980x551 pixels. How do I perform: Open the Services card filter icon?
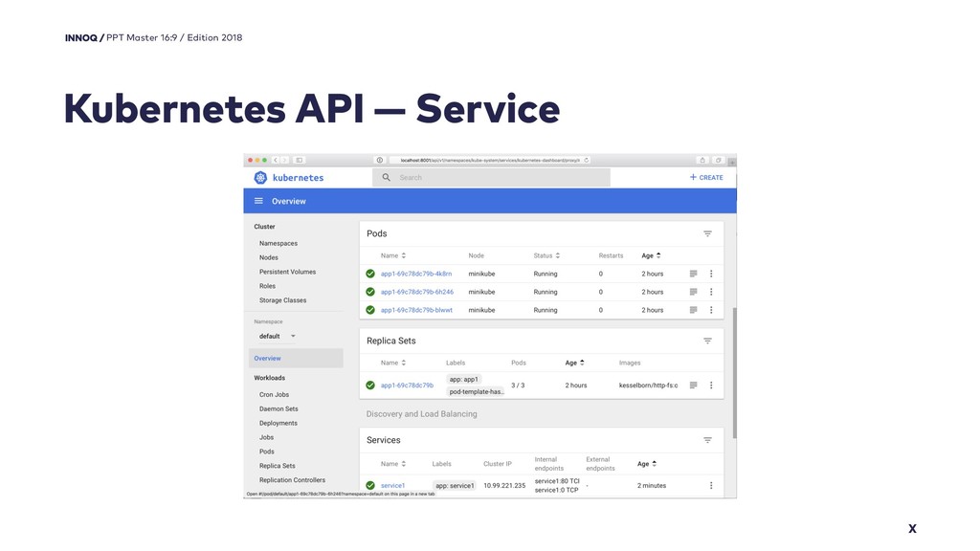tap(707, 440)
